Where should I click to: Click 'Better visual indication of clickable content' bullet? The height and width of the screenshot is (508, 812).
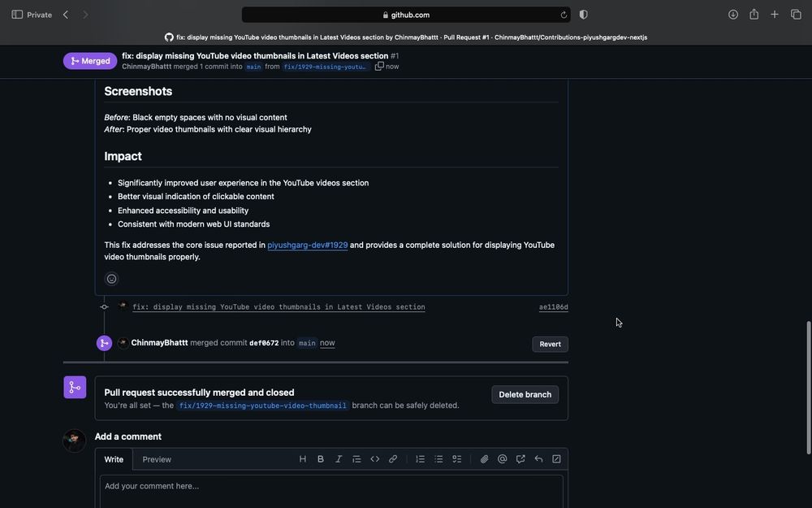coord(196,197)
